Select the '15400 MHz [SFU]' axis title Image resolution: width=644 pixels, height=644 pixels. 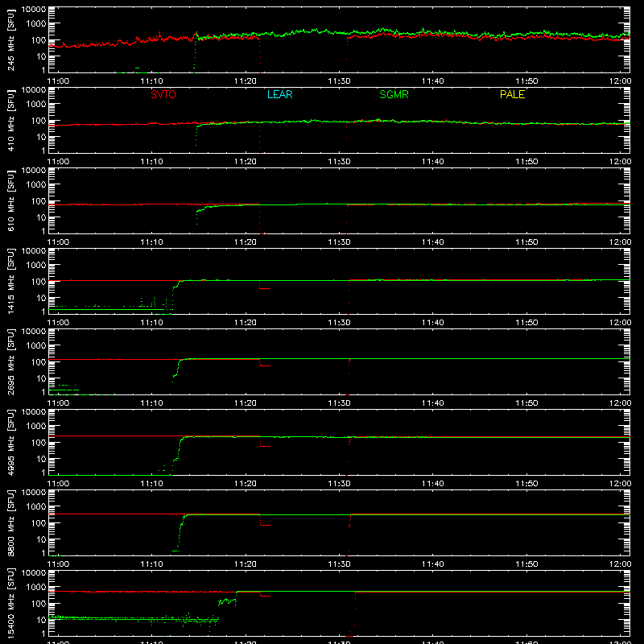coord(11,604)
